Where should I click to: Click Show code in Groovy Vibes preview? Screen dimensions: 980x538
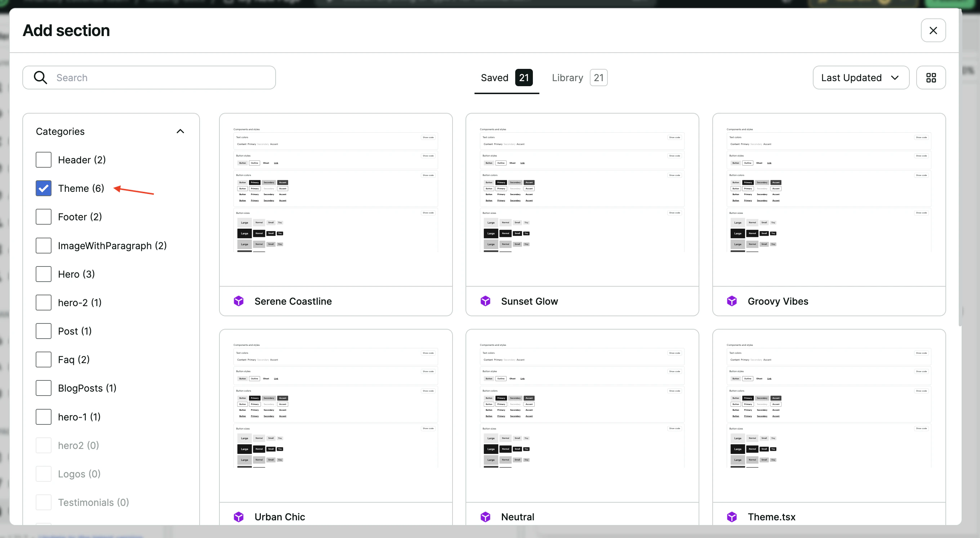[921, 137]
